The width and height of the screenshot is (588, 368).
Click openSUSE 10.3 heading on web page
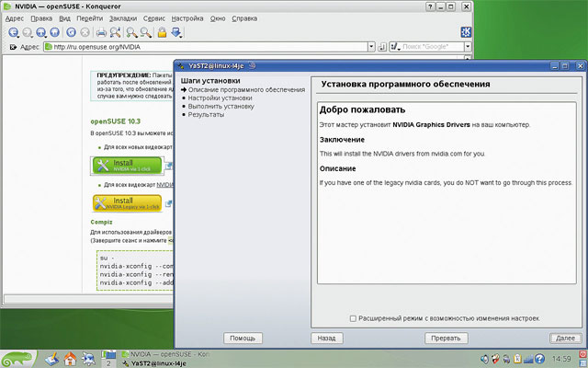coord(116,121)
